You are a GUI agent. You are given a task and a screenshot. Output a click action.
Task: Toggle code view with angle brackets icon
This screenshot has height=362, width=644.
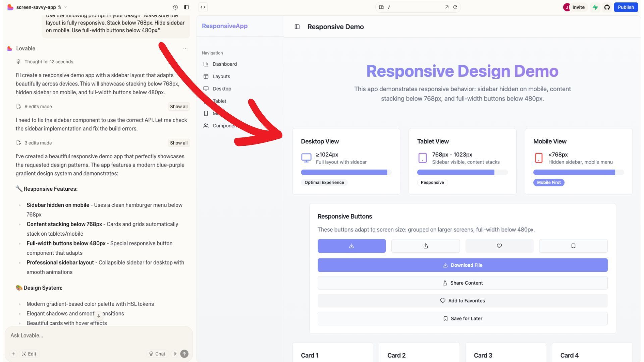tap(203, 7)
